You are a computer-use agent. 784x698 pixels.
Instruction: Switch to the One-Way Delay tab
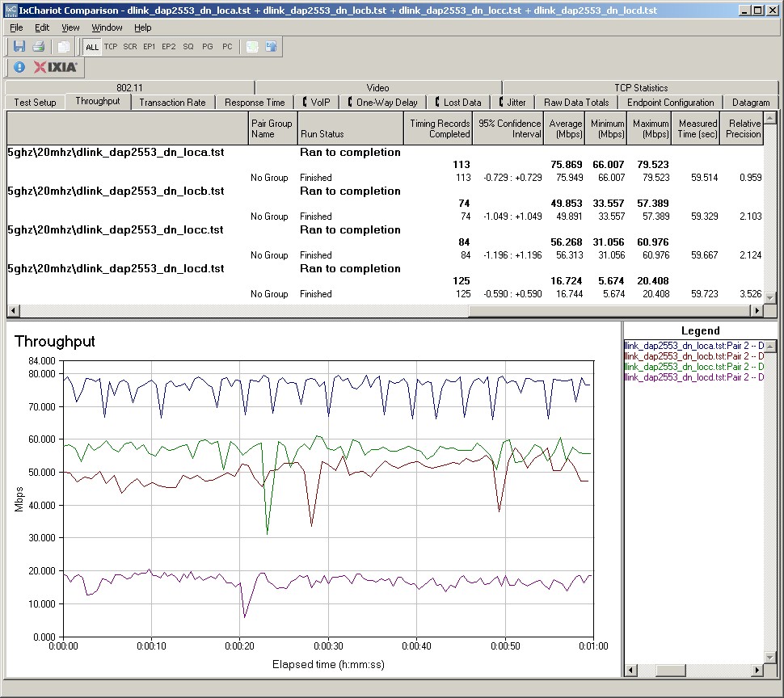click(383, 103)
